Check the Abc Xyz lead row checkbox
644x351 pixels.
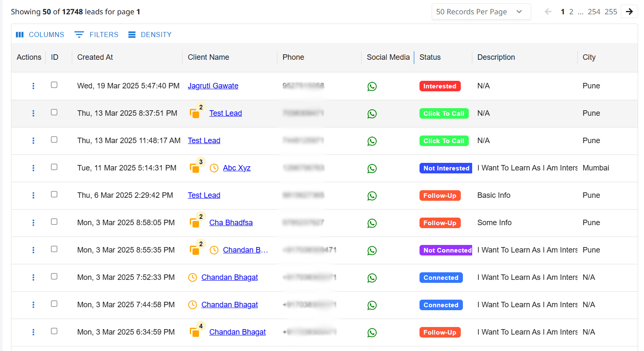click(x=54, y=167)
